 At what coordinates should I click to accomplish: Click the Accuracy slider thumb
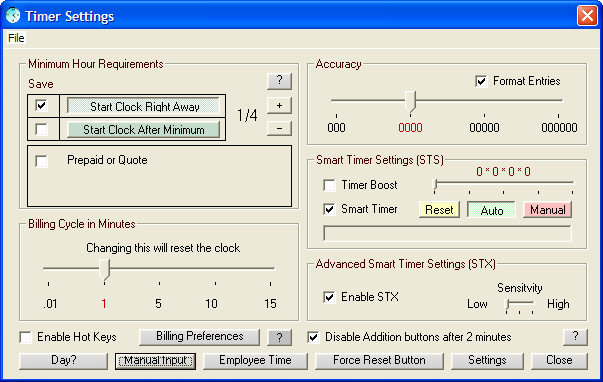(411, 102)
